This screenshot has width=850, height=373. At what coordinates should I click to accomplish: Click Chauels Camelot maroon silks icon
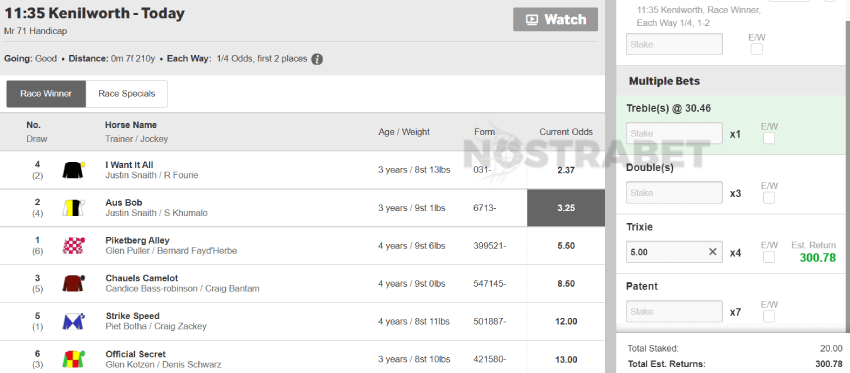tap(73, 284)
